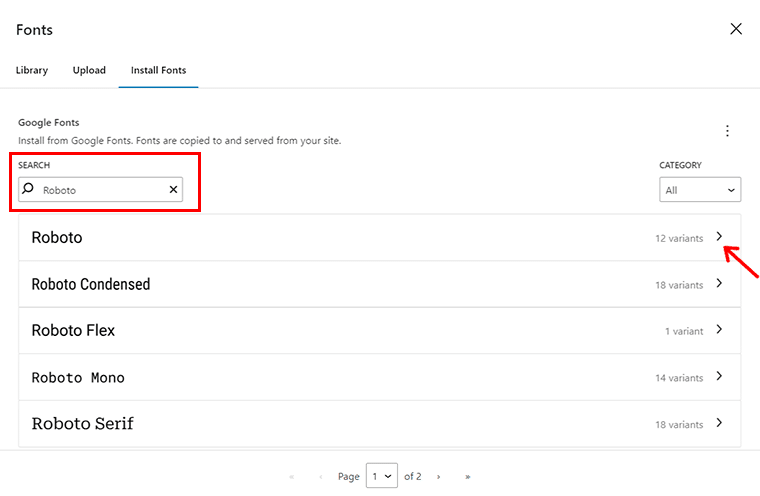The height and width of the screenshot is (496, 760).
Task: Select Roboto Mono font name
Action: point(78,377)
